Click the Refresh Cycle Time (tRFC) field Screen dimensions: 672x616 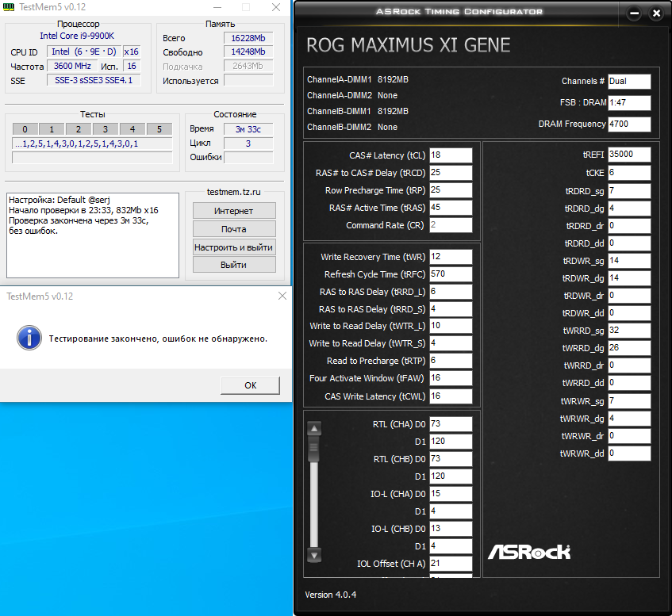click(451, 274)
